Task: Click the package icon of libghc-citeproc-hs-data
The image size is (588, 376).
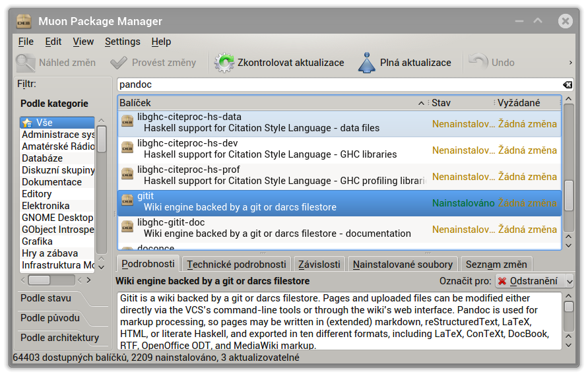Action: click(127, 121)
